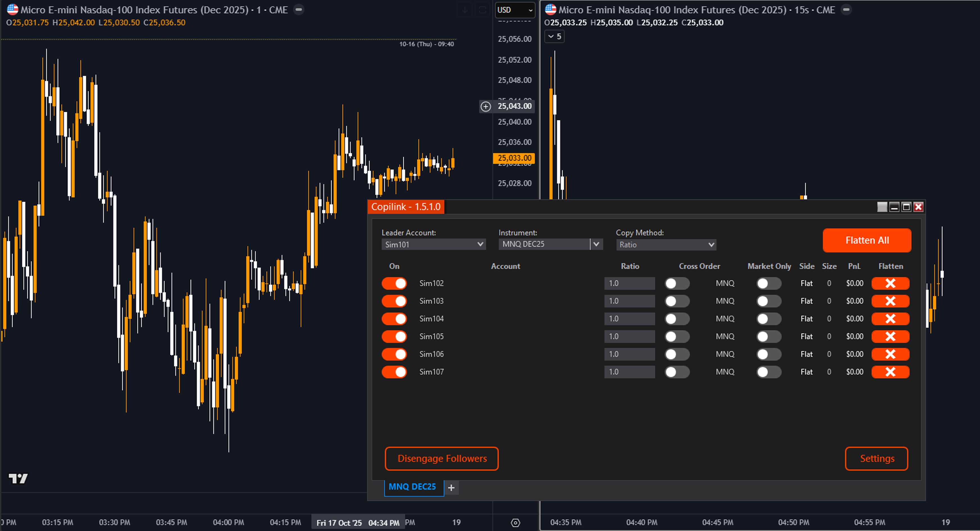Click the fullscreen frame icon beside the download arrow
Screen dimensions: 980x531
click(482, 10)
